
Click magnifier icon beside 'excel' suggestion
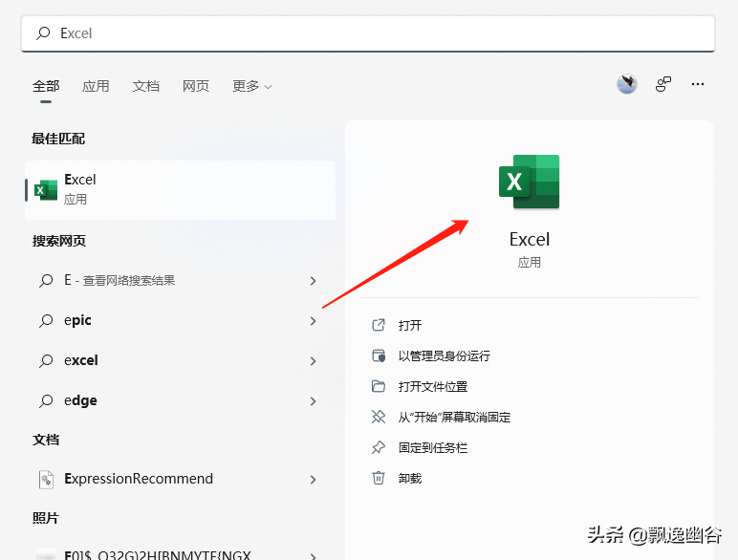pyautogui.click(x=46, y=361)
